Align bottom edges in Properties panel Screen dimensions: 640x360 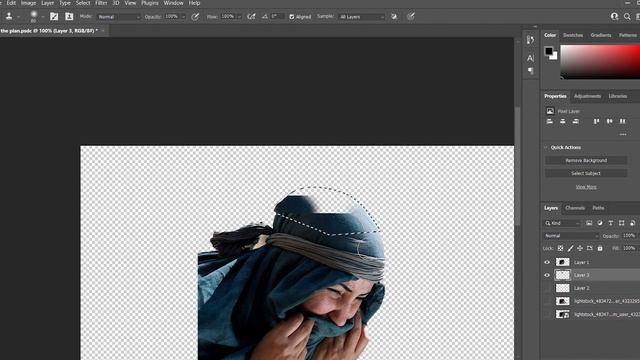pos(622,121)
